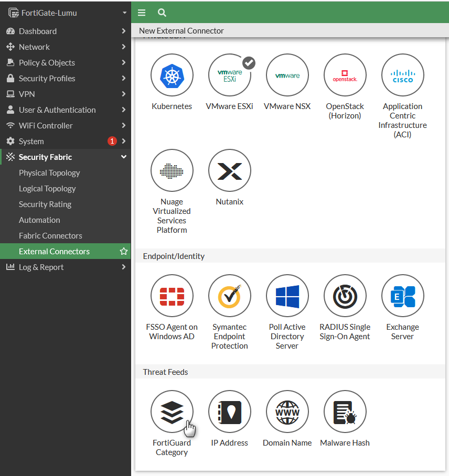Open the FortiGate-Lumu device dropdown

124,13
